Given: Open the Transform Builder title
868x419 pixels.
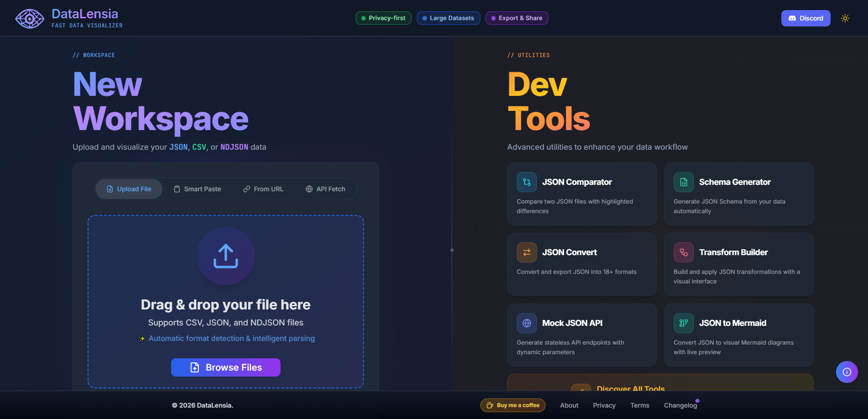Looking at the screenshot, I should pyautogui.click(x=733, y=252).
